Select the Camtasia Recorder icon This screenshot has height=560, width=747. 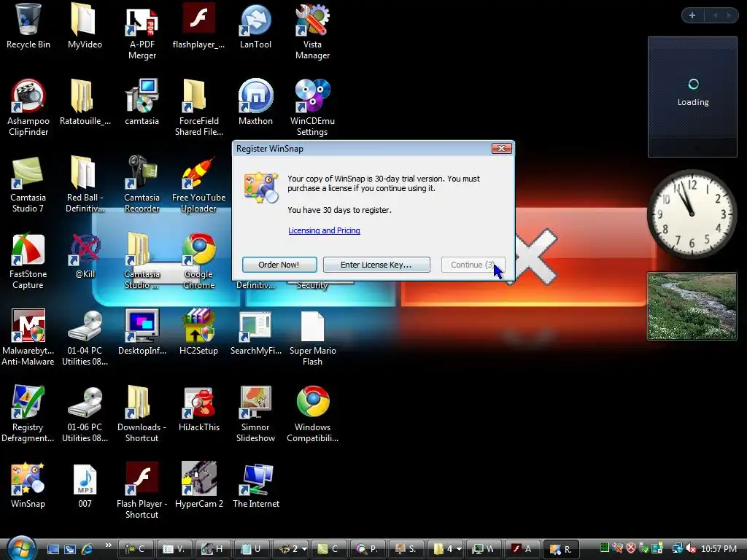click(142, 172)
